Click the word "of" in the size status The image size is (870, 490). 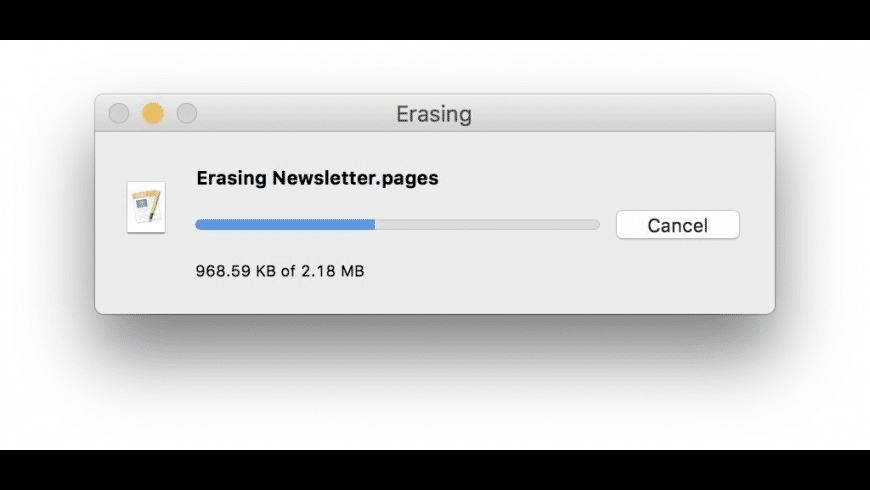[x=288, y=271]
